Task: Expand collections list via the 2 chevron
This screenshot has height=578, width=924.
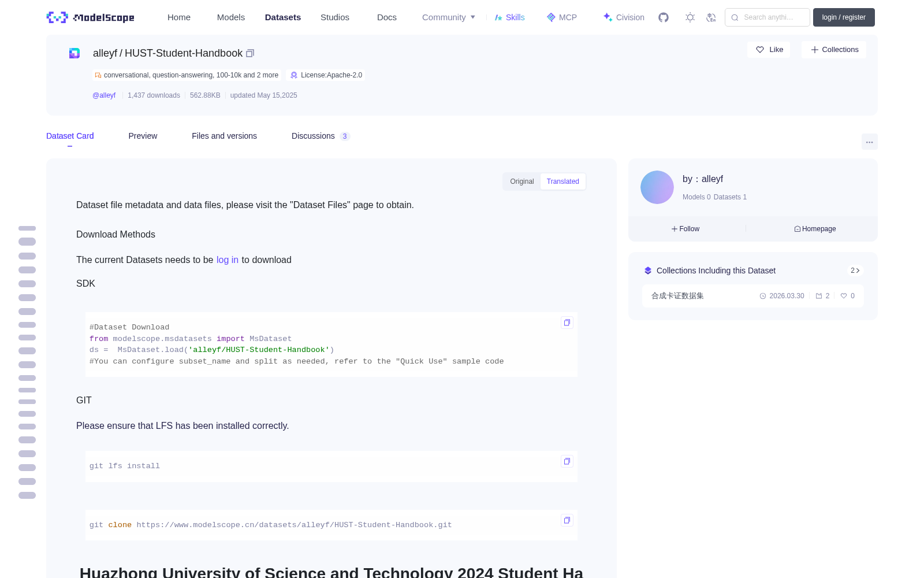Action: pyautogui.click(x=855, y=271)
